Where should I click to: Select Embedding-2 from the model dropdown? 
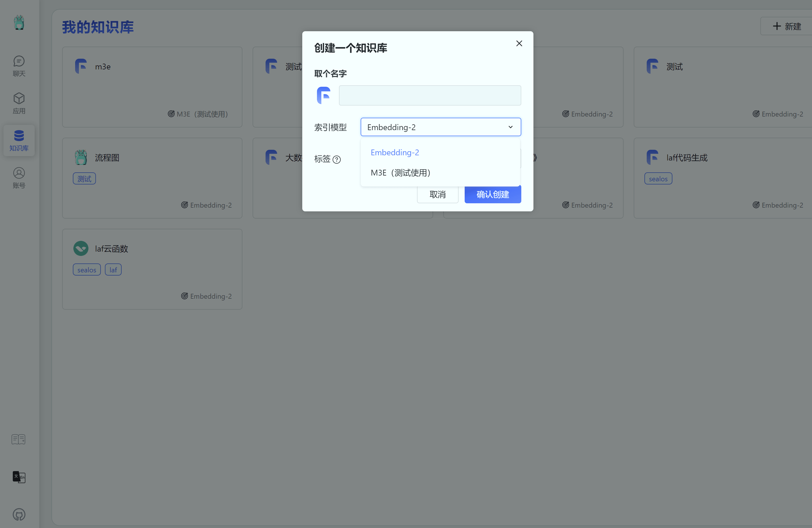click(395, 152)
